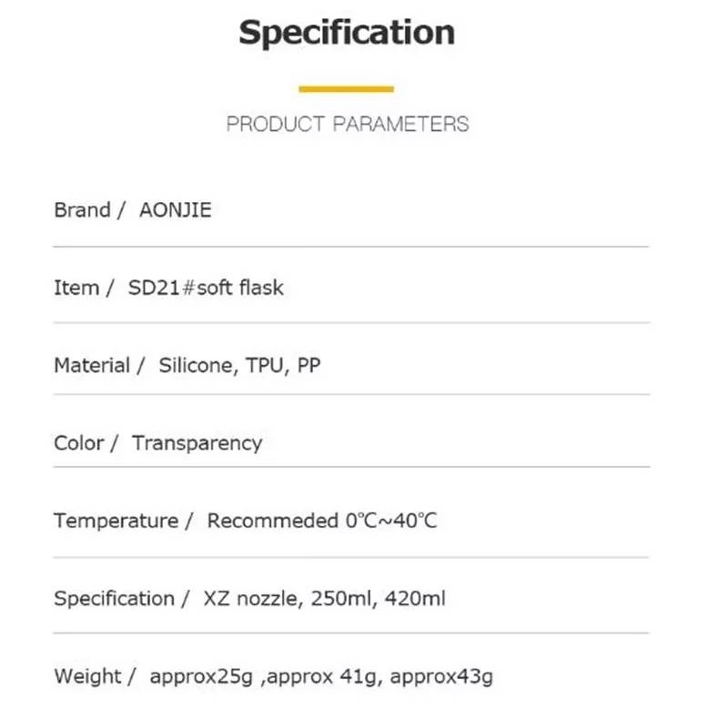Viewport: 728px width, 728px height.
Task: Select Silicone, TPU, PP material value
Action: [x=239, y=366]
